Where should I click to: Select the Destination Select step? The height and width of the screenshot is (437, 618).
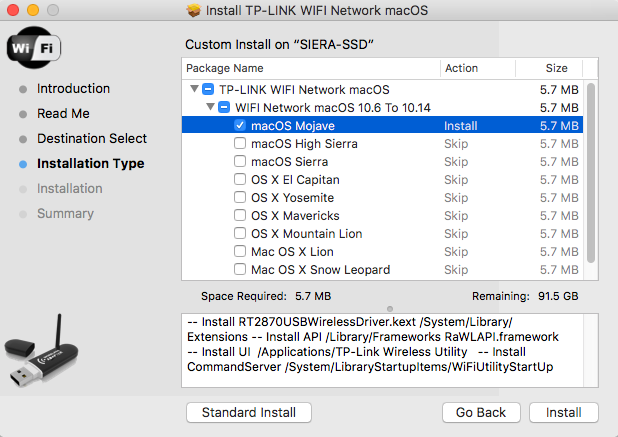tap(92, 139)
